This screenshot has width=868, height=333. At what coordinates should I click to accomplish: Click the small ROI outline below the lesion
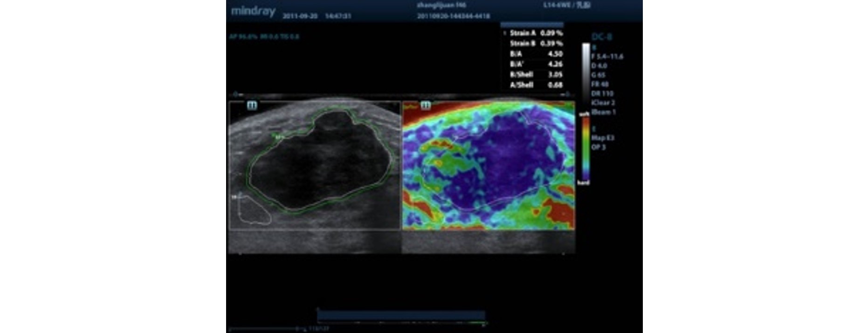253,210
